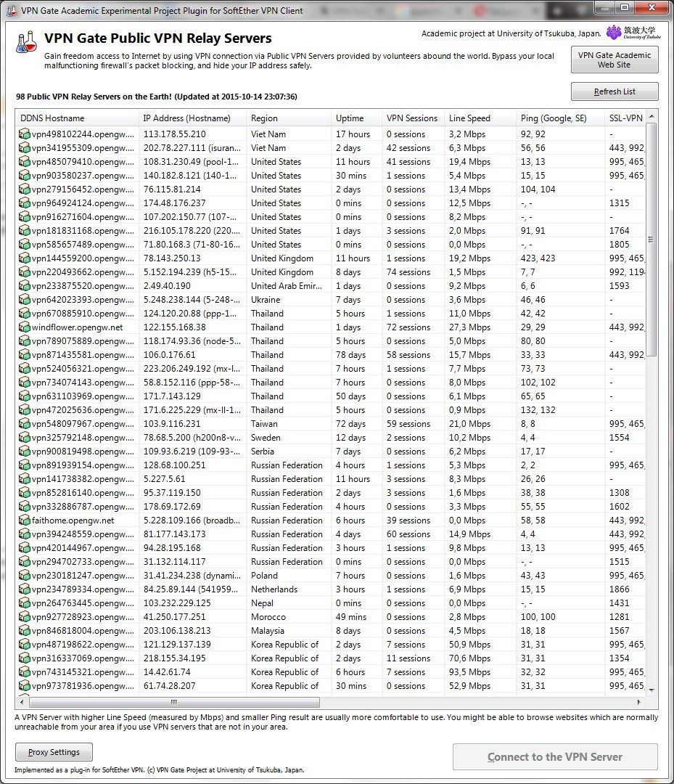Click the server icon for vpn394248559
674x784 pixels.
click(24, 534)
